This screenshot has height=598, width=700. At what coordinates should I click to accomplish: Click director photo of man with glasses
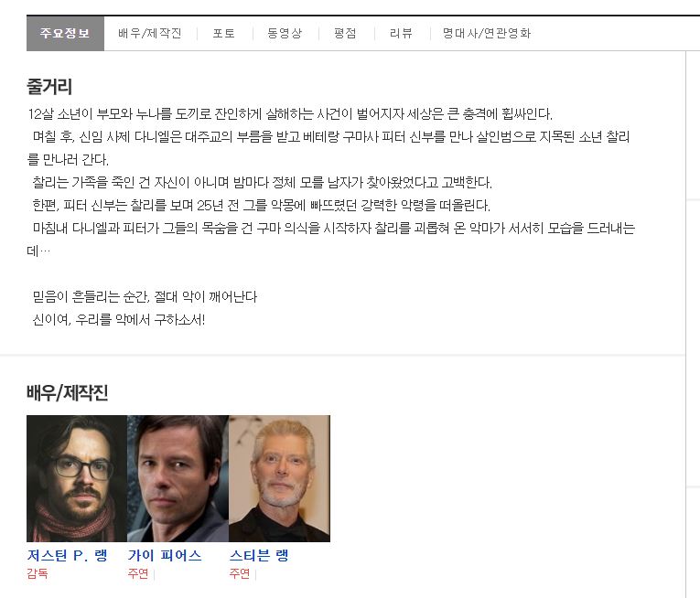[x=77, y=478]
